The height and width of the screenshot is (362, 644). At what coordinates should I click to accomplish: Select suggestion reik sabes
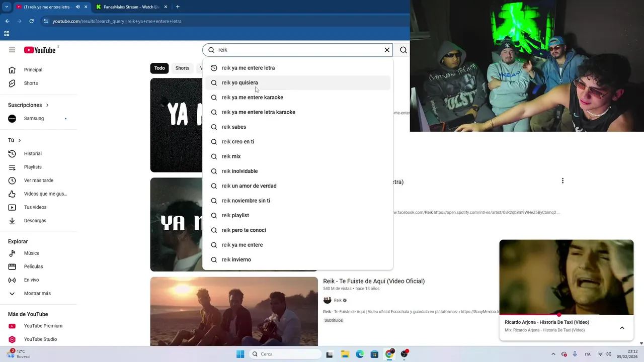coord(297,127)
